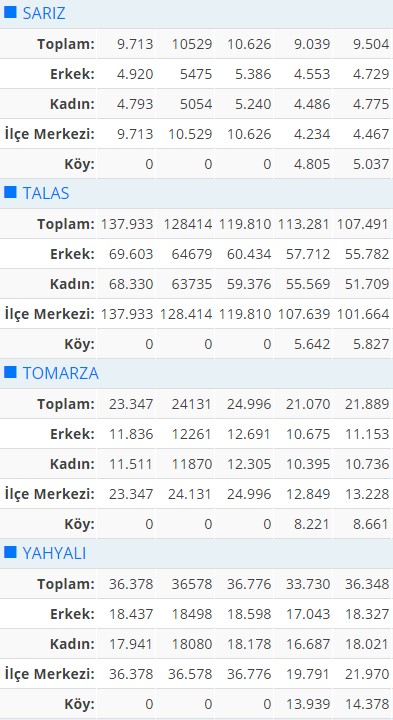Click the blue square icon beside TOMARZA

point(10,372)
